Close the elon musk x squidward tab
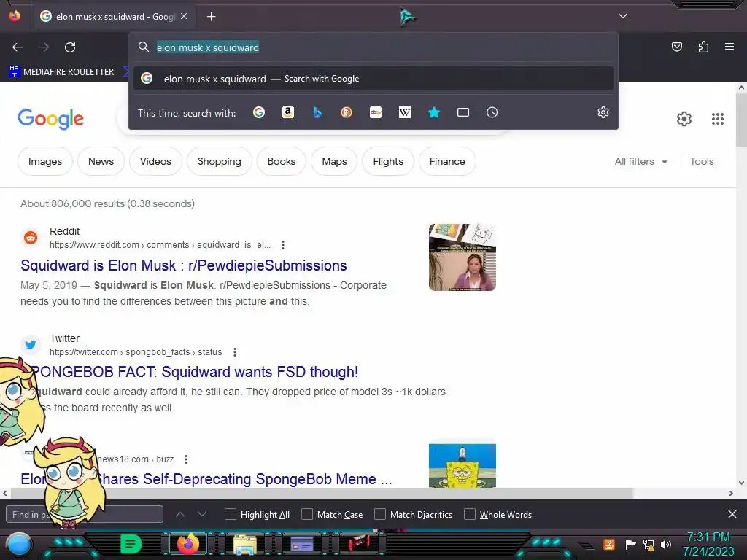747x560 pixels. click(184, 16)
